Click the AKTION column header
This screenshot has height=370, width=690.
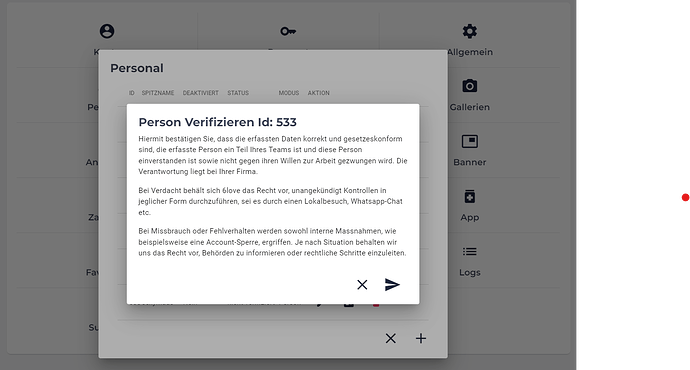pyautogui.click(x=319, y=93)
